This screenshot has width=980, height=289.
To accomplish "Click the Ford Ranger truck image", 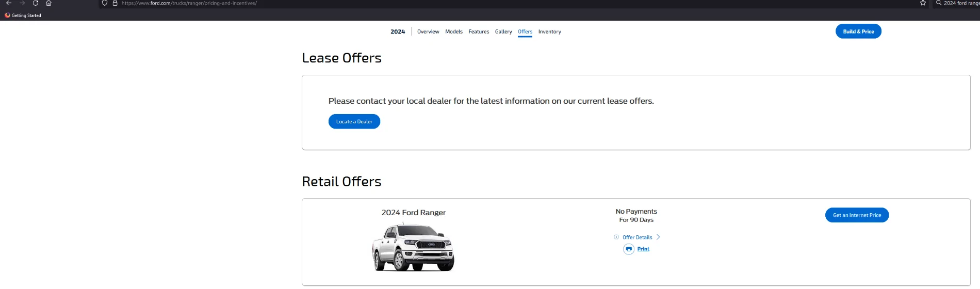I will (413, 247).
